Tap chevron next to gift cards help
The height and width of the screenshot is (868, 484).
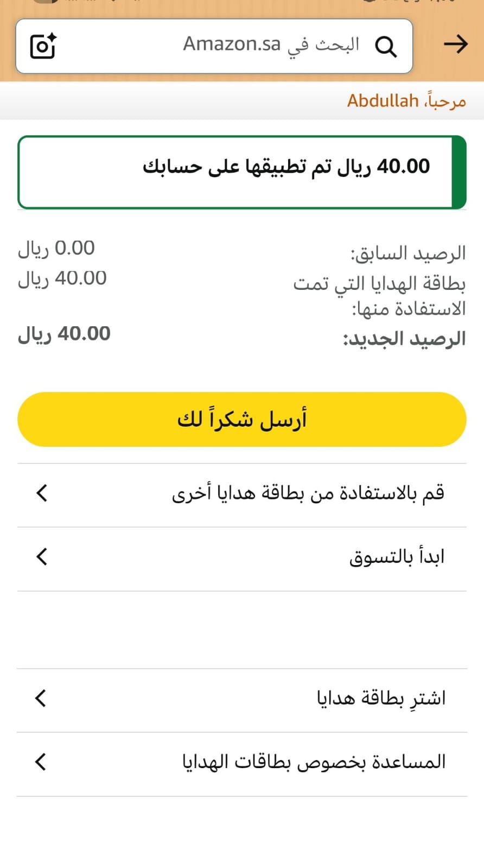pos(41,762)
